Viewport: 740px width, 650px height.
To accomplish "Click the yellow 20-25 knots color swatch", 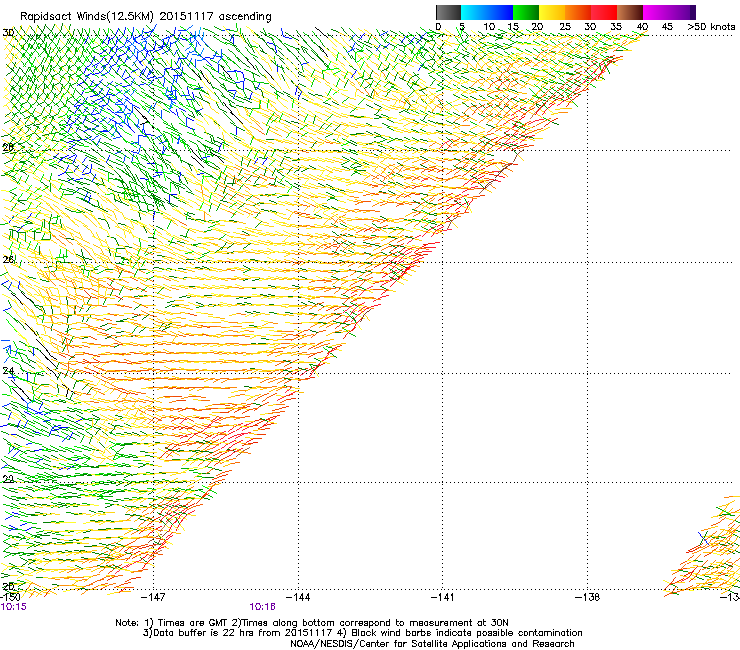I will (552, 12).
